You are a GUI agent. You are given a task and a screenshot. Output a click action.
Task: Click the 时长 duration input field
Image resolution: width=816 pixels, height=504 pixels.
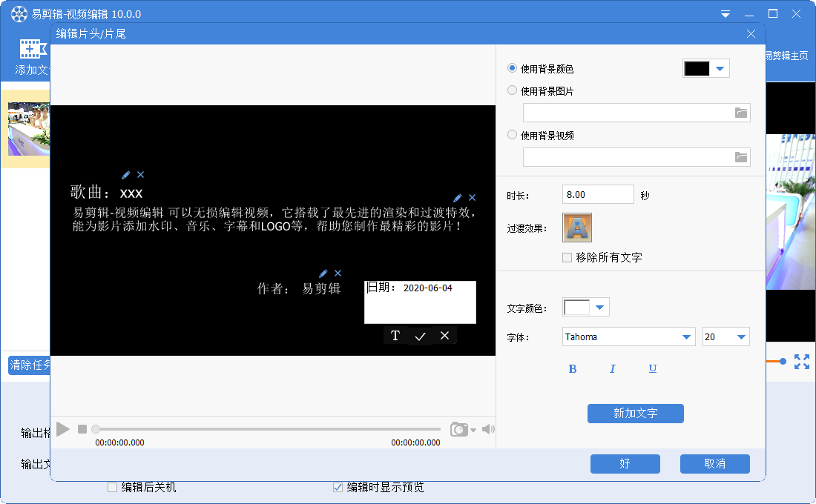point(598,195)
